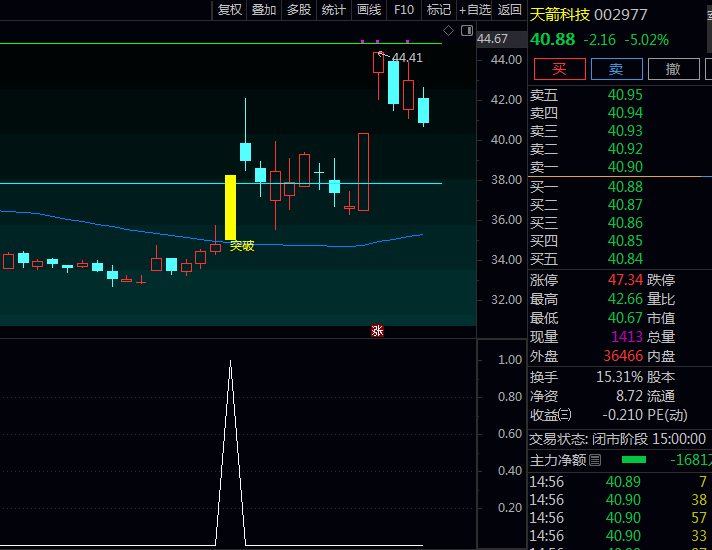Click the green 主力净额 bar indicator
Viewport: 712px width, 550px height.
[x=634, y=460]
